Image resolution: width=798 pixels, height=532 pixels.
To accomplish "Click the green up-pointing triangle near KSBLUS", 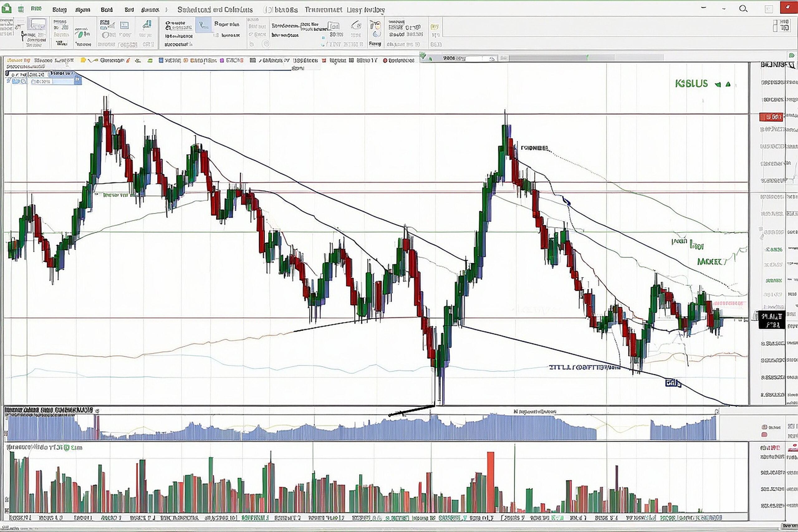I will (728, 84).
